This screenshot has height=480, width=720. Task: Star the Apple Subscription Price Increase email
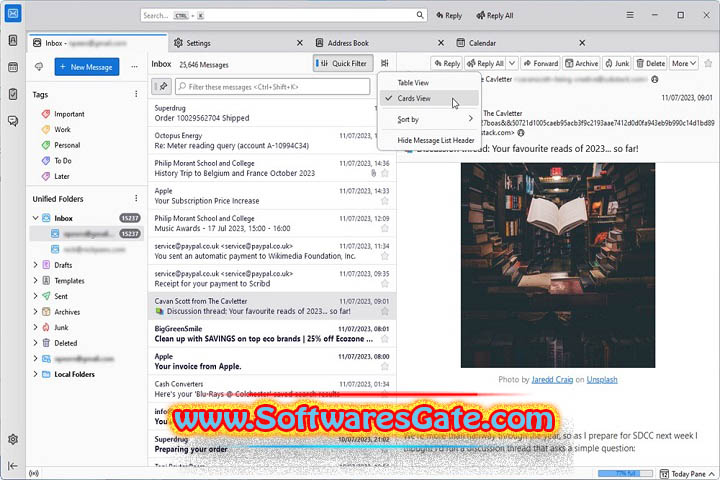385,201
